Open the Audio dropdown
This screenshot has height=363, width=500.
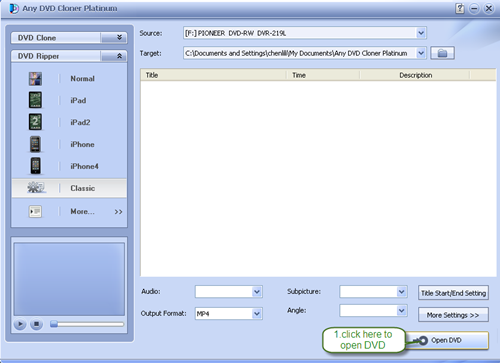tap(257, 292)
